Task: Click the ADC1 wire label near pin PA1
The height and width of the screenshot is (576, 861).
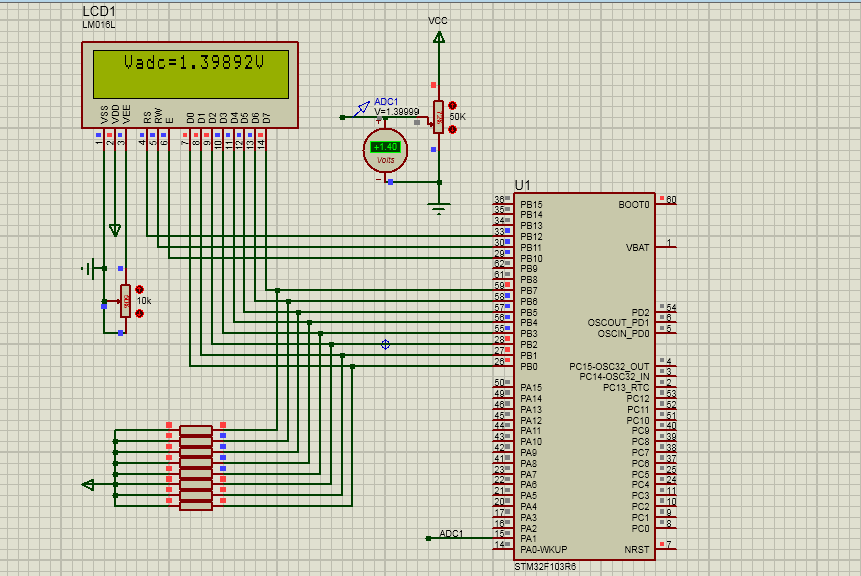Action: (451, 533)
